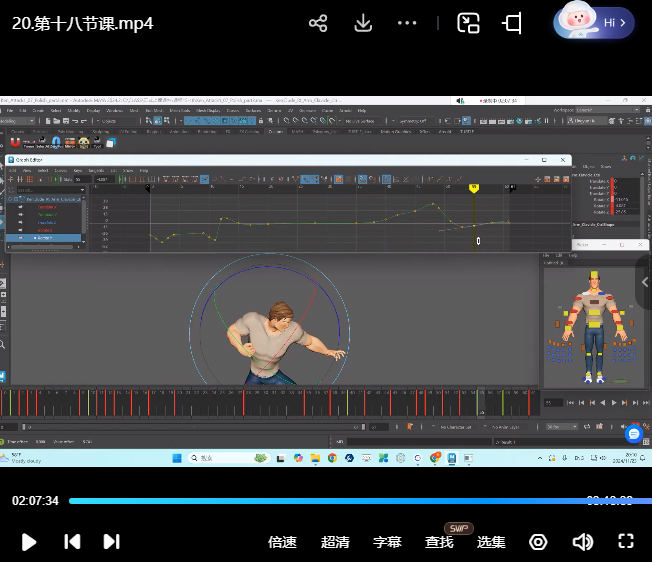Open the 字幕 subtitles menu
This screenshot has width=652, height=562.
pyautogui.click(x=387, y=542)
